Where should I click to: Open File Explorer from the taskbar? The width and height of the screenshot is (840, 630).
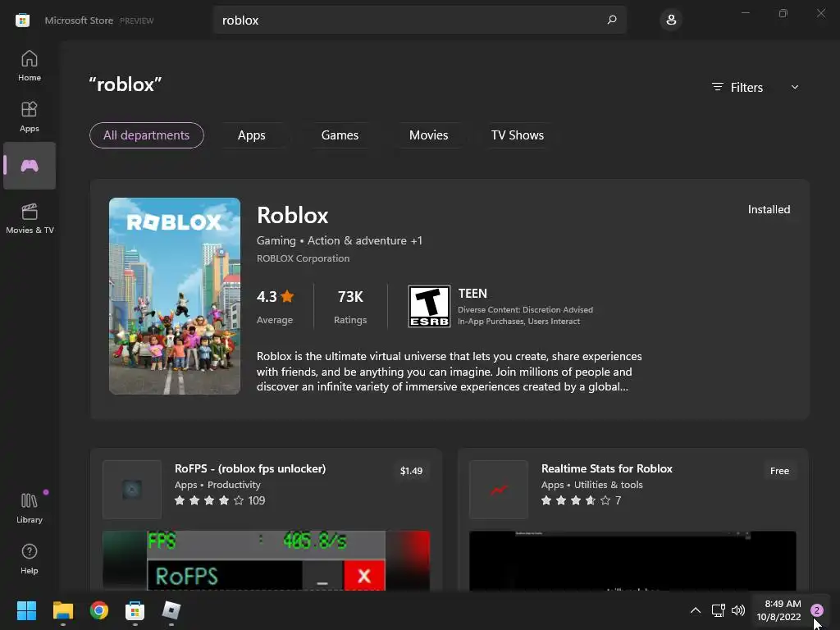click(62, 610)
